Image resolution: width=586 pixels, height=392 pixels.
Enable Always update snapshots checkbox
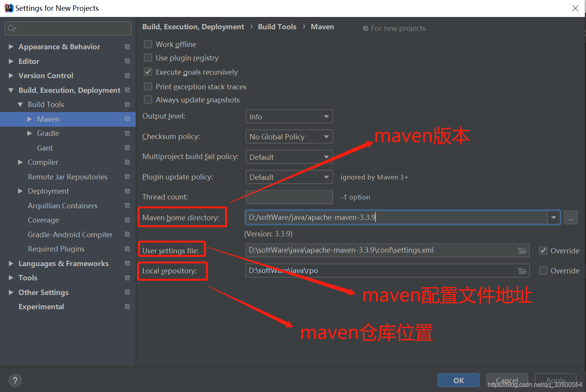[x=148, y=100]
